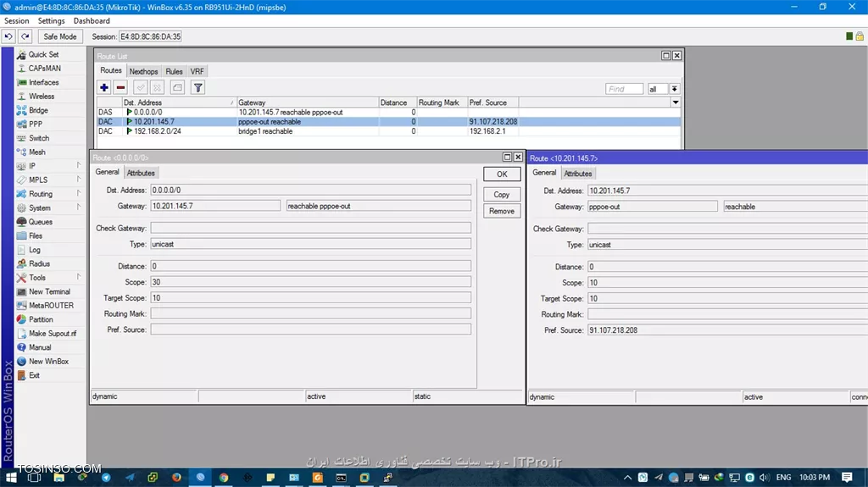Viewport: 868px width, 487px height.
Task: Click Pref. Source field 91.107.218.208
Action: click(x=727, y=329)
